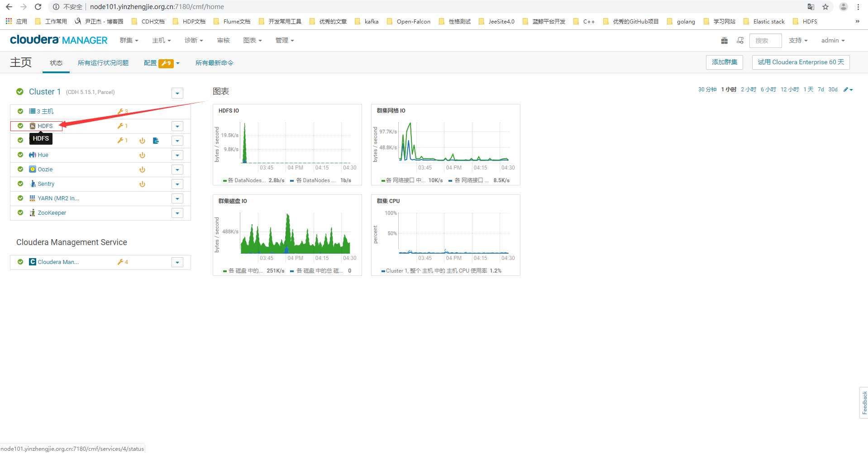Image resolution: width=868 pixels, height=453 pixels.
Task: Expand the Cluster 1 actions dropdown
Action: pyautogui.click(x=177, y=93)
